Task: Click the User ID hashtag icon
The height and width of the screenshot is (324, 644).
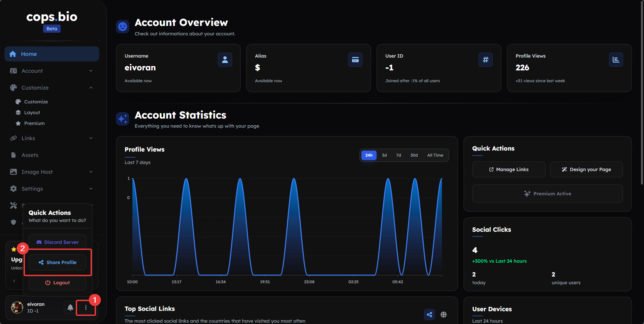Action: [485, 60]
